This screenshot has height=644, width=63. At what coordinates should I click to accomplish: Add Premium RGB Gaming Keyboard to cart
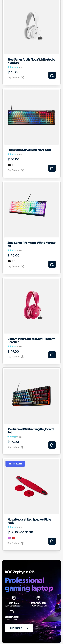point(52,168)
